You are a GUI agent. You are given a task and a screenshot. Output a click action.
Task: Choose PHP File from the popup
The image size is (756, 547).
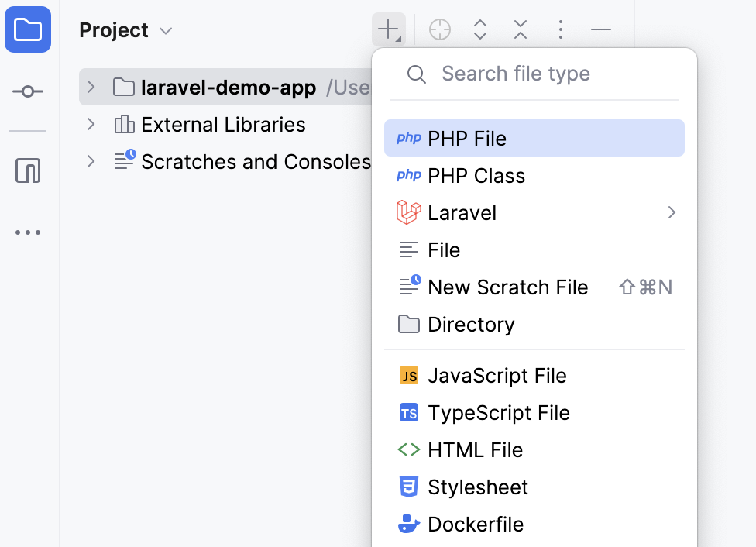point(467,139)
